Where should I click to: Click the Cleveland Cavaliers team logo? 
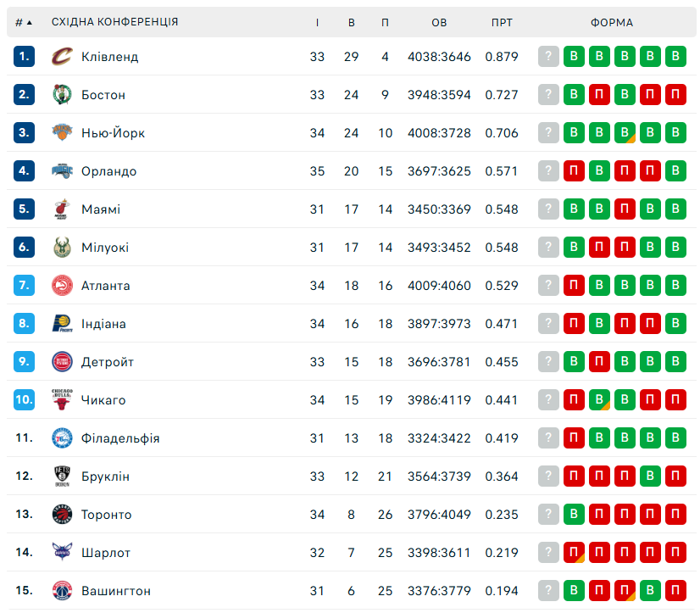point(62,57)
